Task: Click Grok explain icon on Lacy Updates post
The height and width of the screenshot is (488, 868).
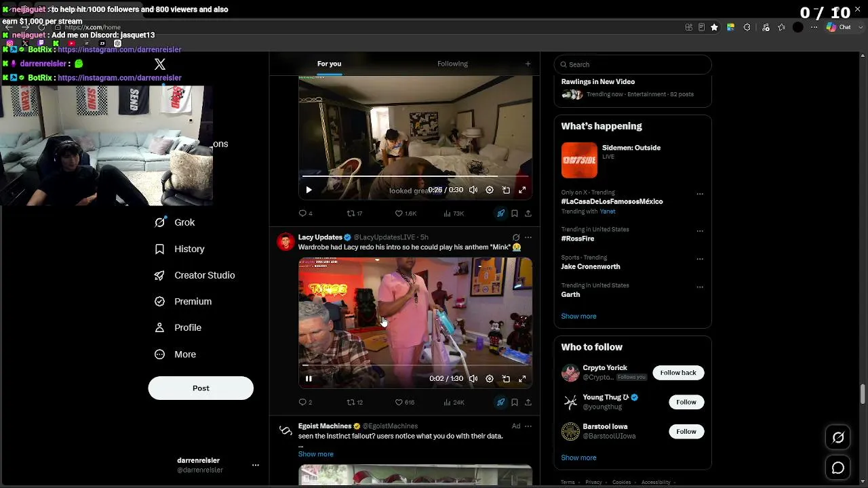Action: coord(516,237)
